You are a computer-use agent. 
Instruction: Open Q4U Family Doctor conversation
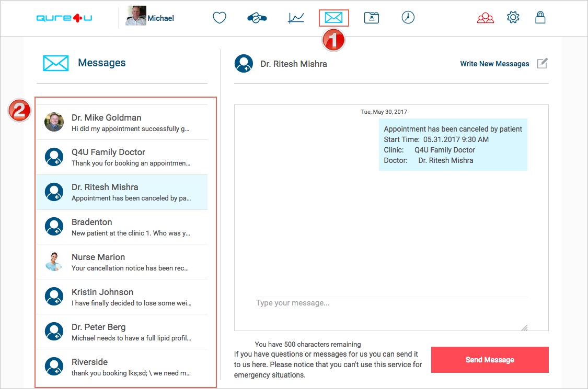click(x=122, y=157)
